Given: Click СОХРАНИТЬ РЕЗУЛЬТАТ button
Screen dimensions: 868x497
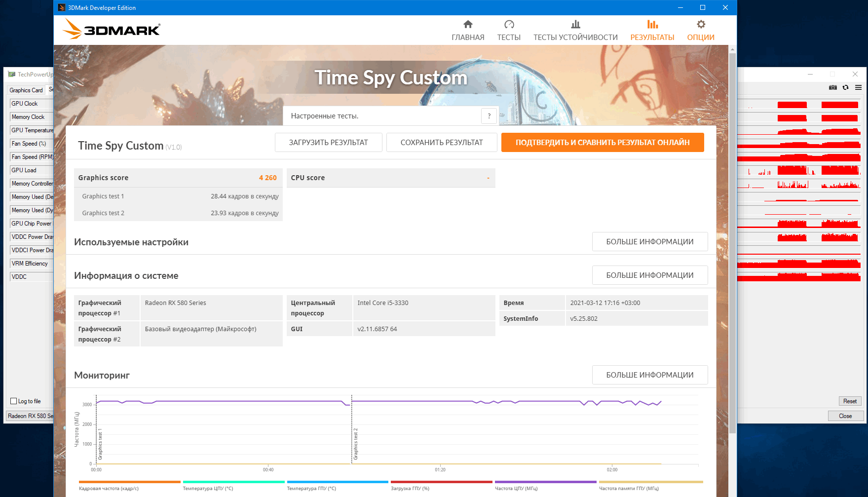Looking at the screenshot, I should (x=442, y=143).
